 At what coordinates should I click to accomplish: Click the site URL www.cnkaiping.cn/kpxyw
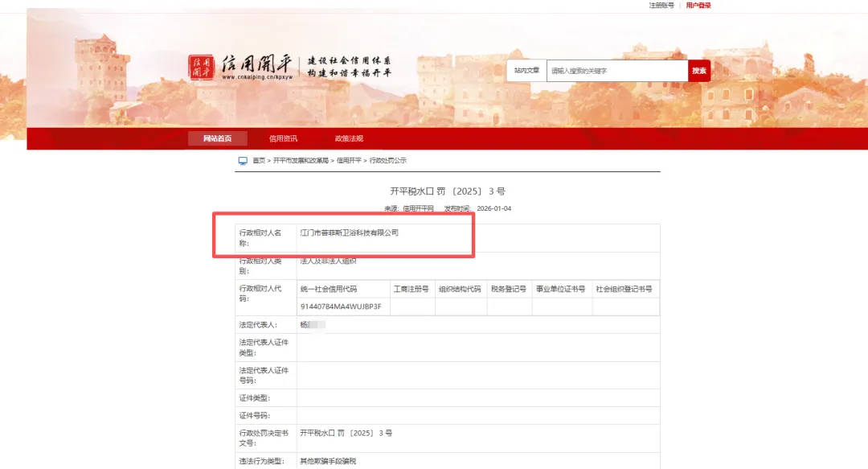(257, 77)
